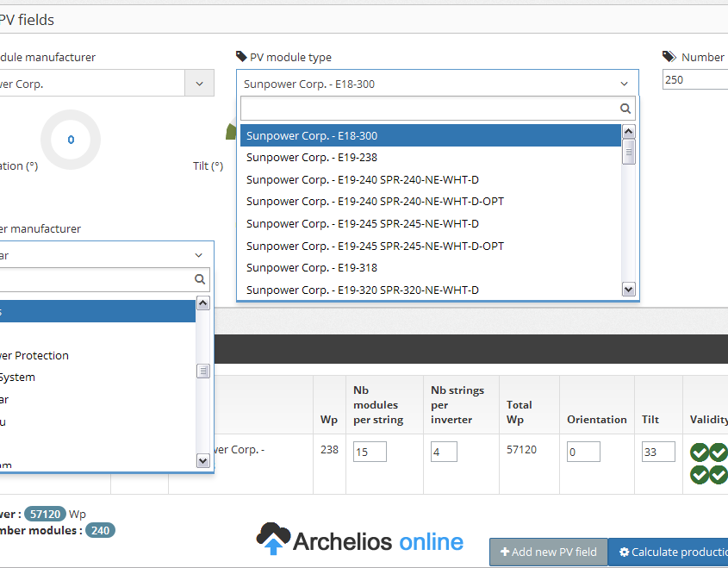728x568 pixels.
Task: Click the module type list scrollbar thumb
Action: click(628, 152)
